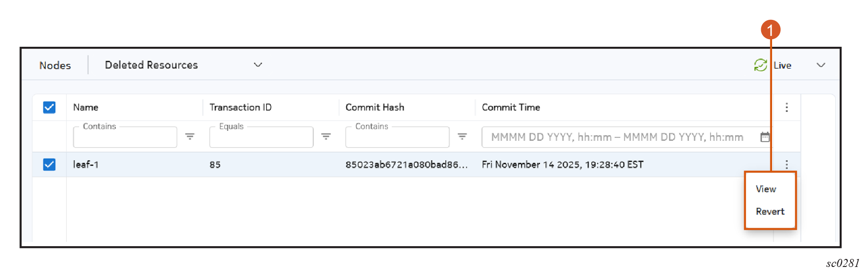Image resolution: width=868 pixels, height=275 pixels.
Task: Click the green Live refresh icon
Action: click(x=760, y=65)
